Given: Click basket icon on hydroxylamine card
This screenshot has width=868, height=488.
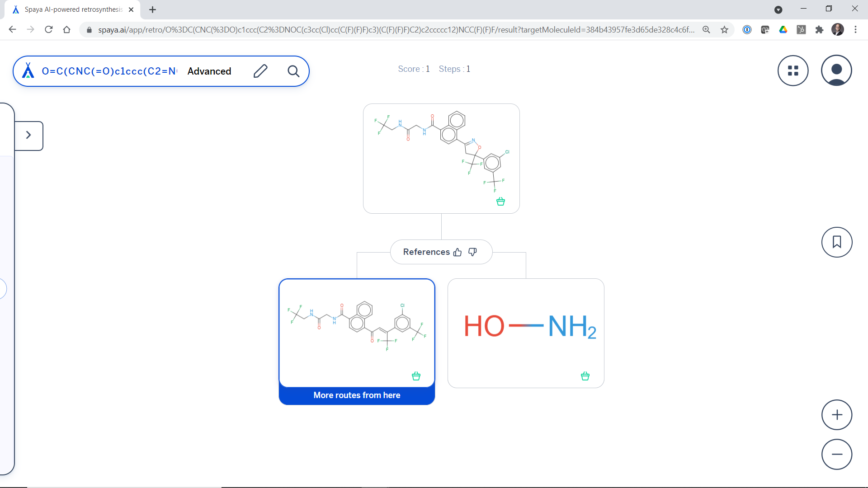Looking at the screenshot, I should tap(585, 376).
